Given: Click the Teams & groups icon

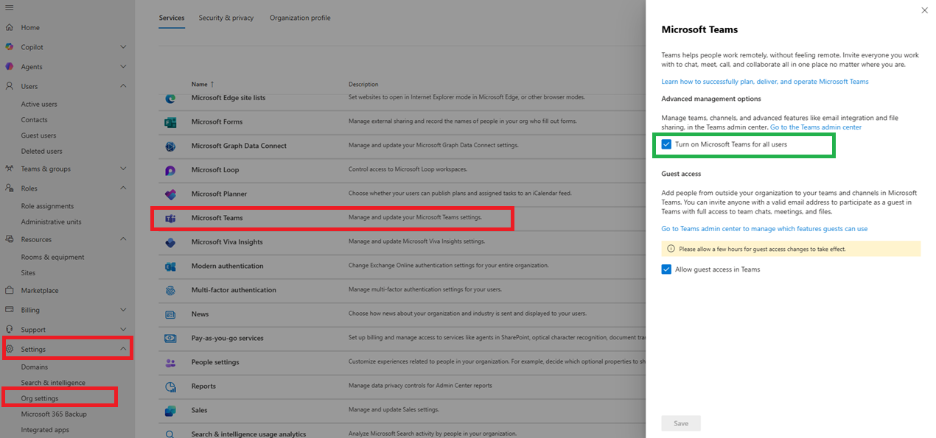Looking at the screenshot, I should pos(9,169).
